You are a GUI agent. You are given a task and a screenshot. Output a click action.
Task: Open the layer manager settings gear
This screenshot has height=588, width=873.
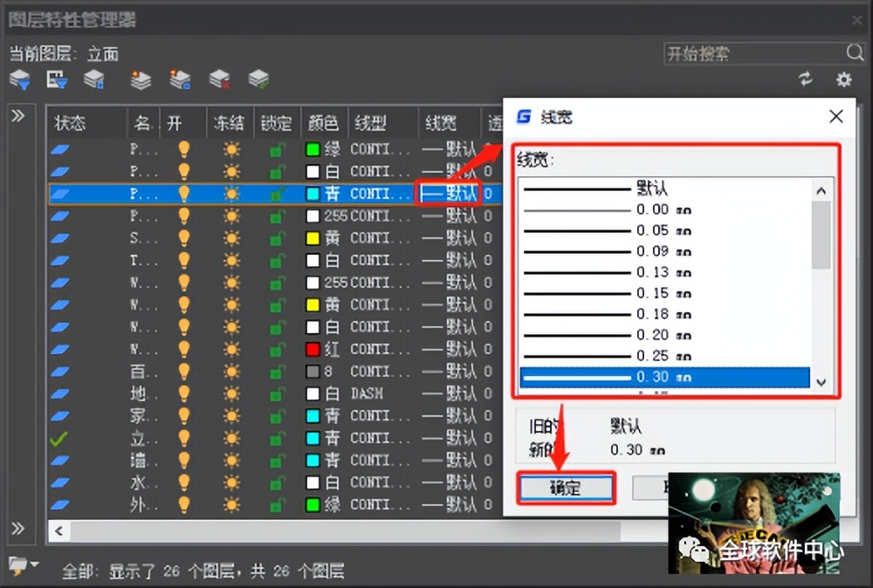click(842, 79)
